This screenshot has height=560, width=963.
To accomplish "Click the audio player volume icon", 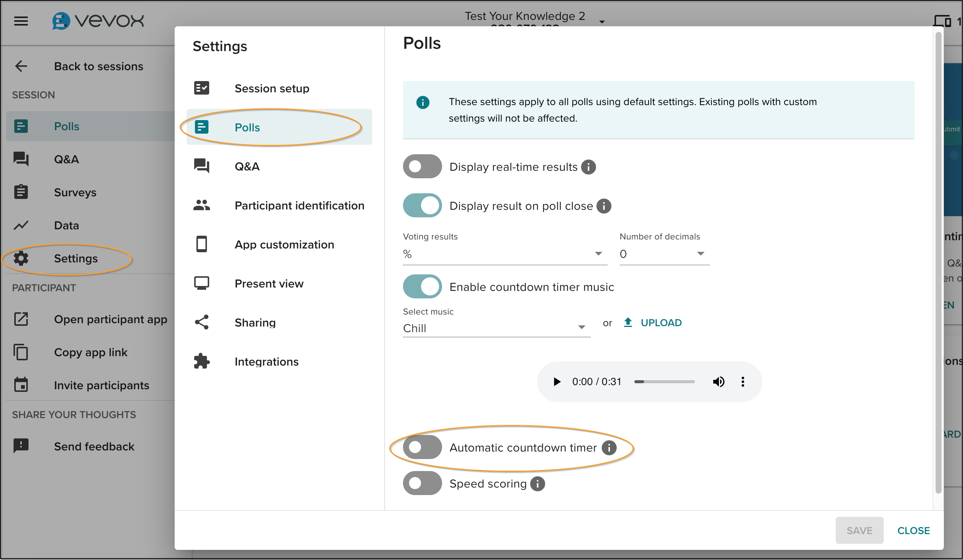I will (x=718, y=382).
